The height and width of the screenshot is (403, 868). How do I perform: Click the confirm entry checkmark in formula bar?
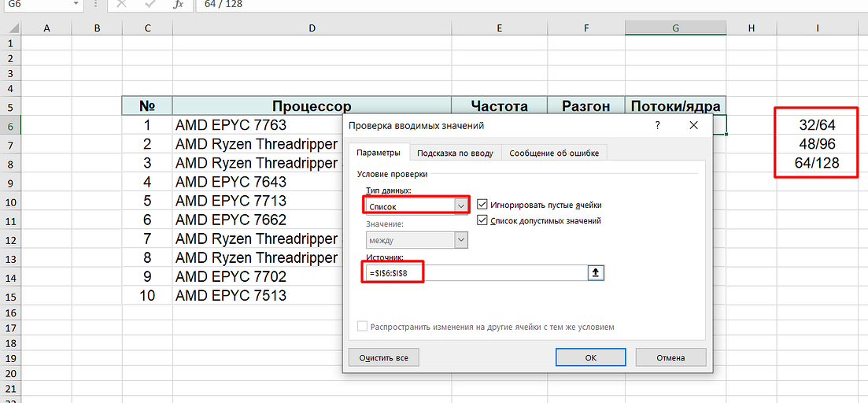pyautogui.click(x=150, y=4)
